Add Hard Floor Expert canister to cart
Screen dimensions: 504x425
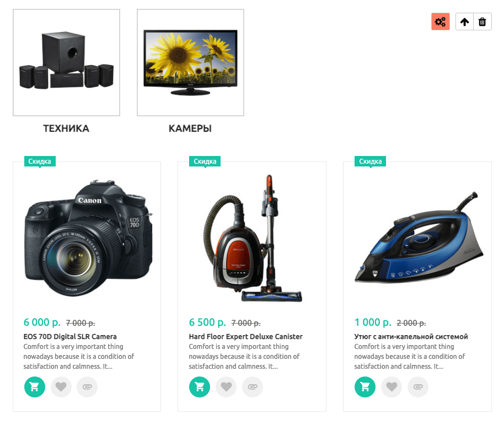(199, 387)
